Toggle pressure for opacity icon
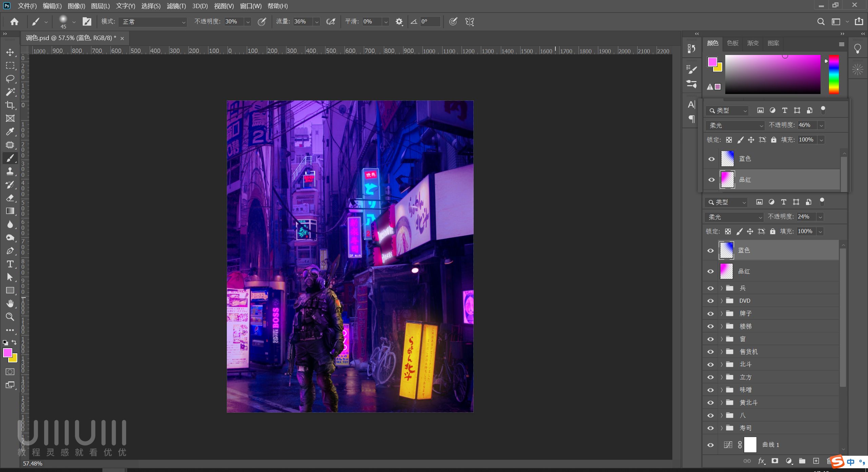Screen dimensions: 868x472 pyautogui.click(x=262, y=22)
